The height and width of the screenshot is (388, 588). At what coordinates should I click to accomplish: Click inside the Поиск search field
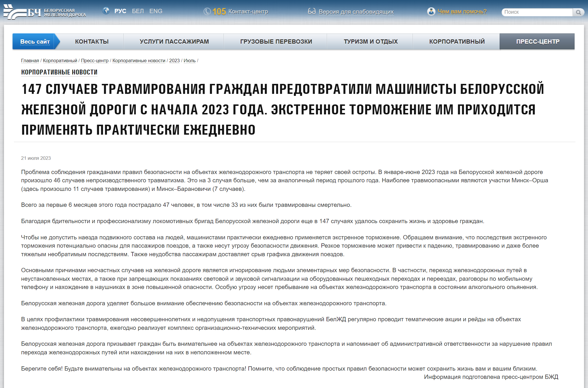[537, 12]
